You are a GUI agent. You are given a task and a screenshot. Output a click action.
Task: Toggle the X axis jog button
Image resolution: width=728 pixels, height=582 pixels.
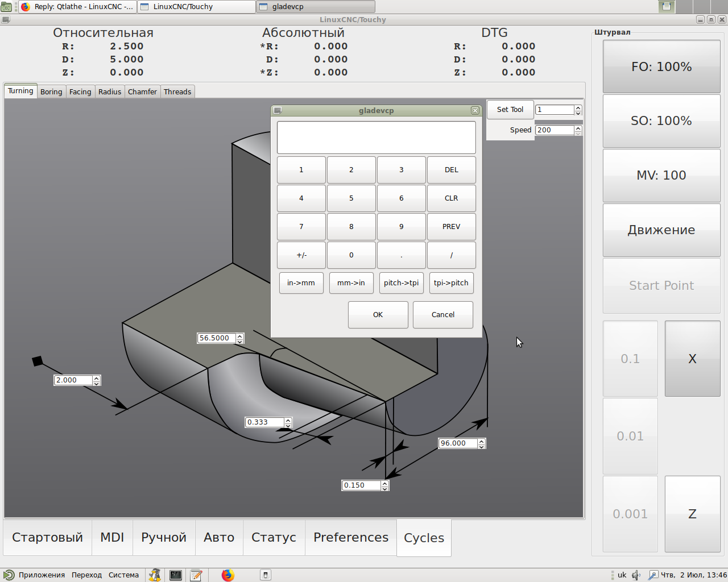coord(693,359)
